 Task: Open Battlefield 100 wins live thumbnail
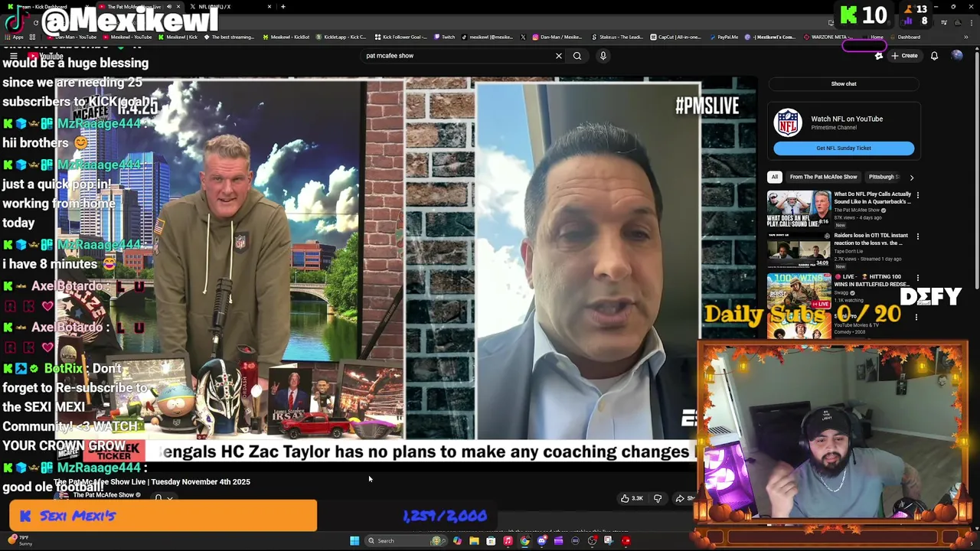pyautogui.click(x=799, y=291)
